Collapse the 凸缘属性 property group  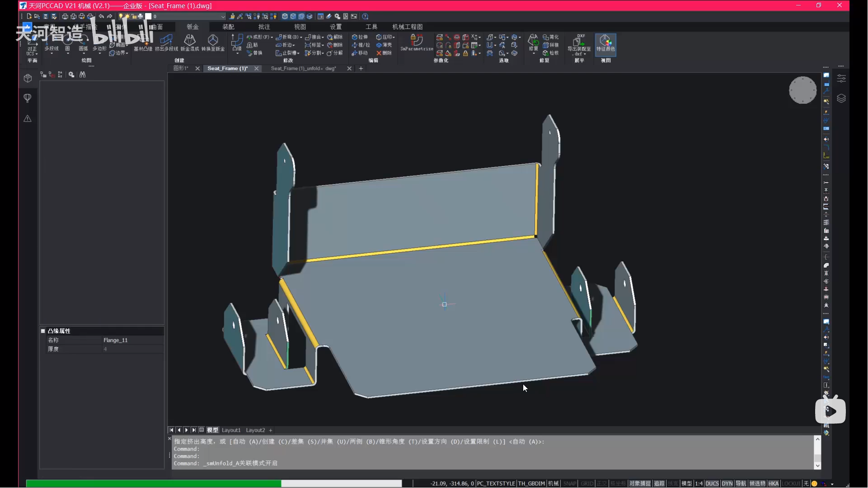click(x=43, y=331)
